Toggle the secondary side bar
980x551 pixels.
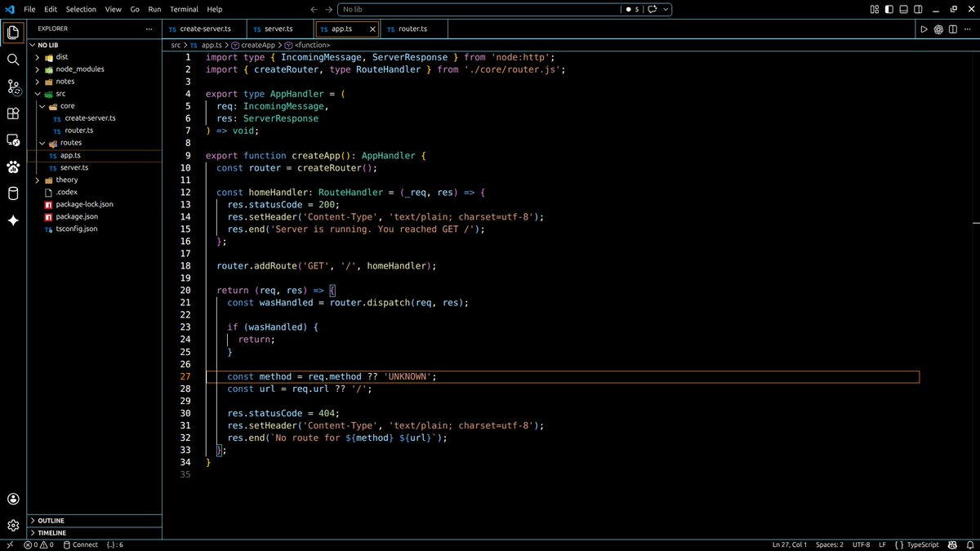pos(916,9)
